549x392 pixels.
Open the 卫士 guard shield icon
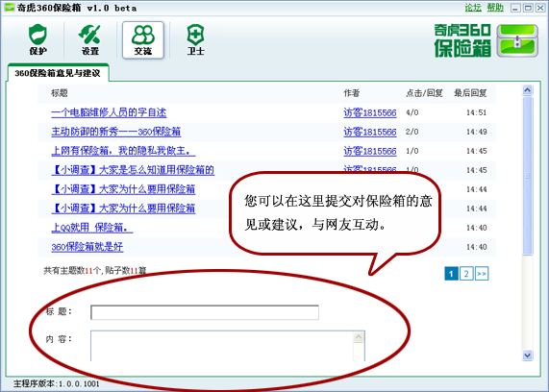coord(195,39)
